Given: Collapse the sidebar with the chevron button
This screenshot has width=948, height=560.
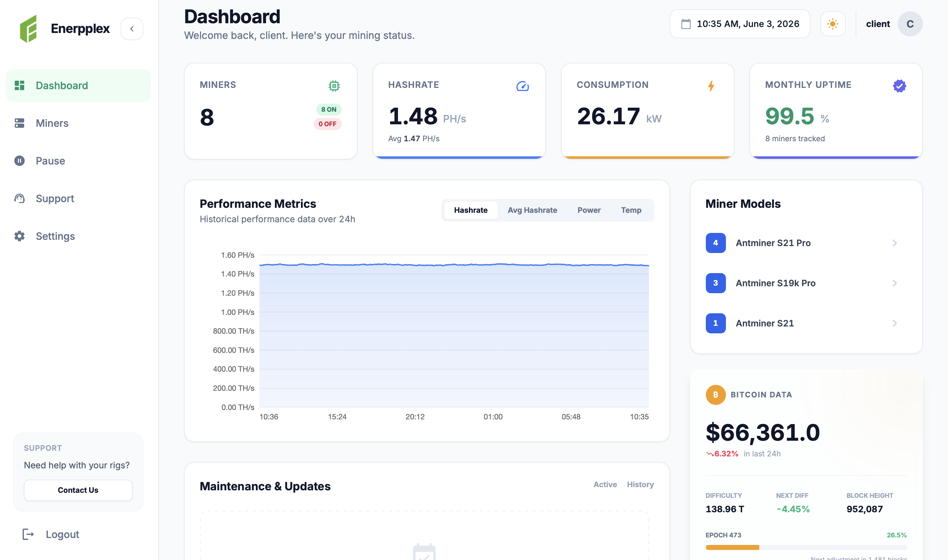Looking at the screenshot, I should click(132, 29).
